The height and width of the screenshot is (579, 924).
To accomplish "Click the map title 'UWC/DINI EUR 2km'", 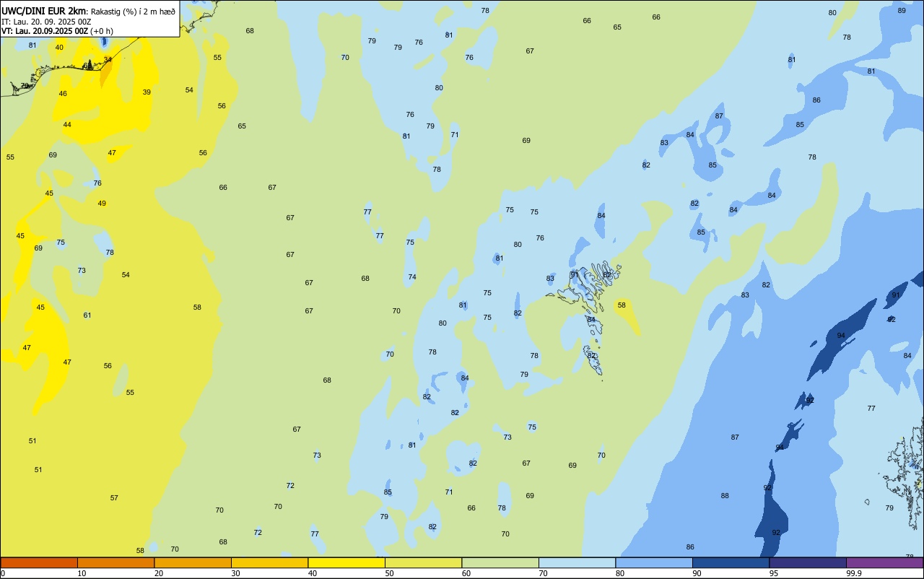I will (44, 11).
